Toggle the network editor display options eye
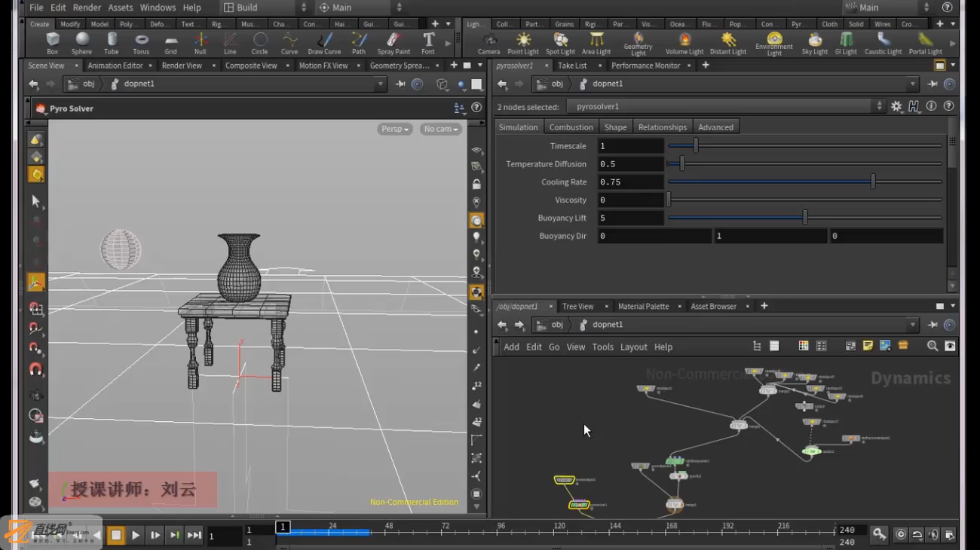The width and height of the screenshot is (980, 550). click(x=950, y=347)
